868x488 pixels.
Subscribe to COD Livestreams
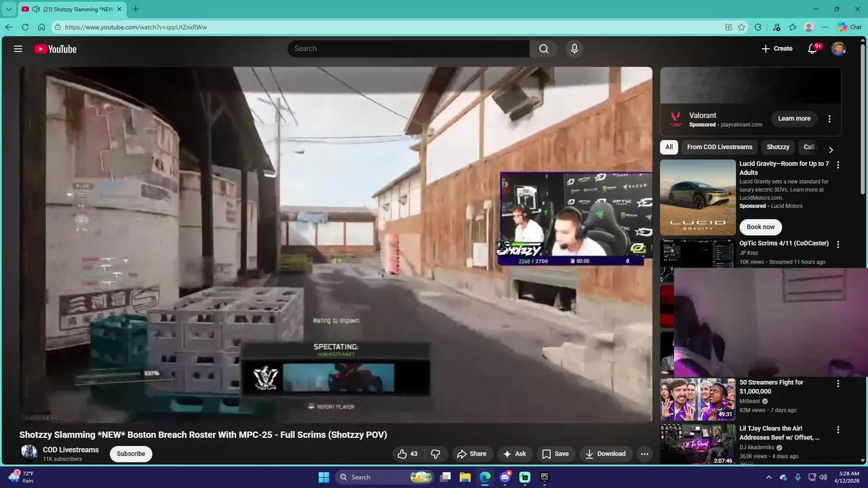131,453
